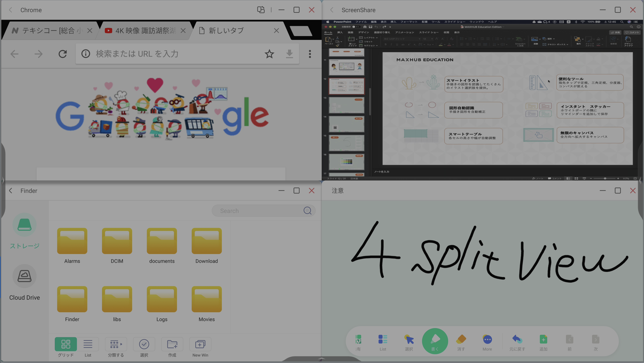Open the libs folder
Viewport: 644px width, 363px height.
pyautogui.click(x=117, y=304)
